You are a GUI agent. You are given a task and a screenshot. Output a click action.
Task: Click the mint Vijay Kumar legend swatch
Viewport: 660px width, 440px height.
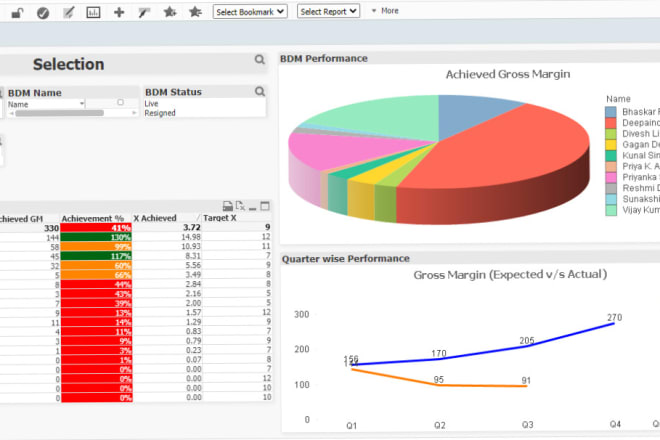point(611,211)
